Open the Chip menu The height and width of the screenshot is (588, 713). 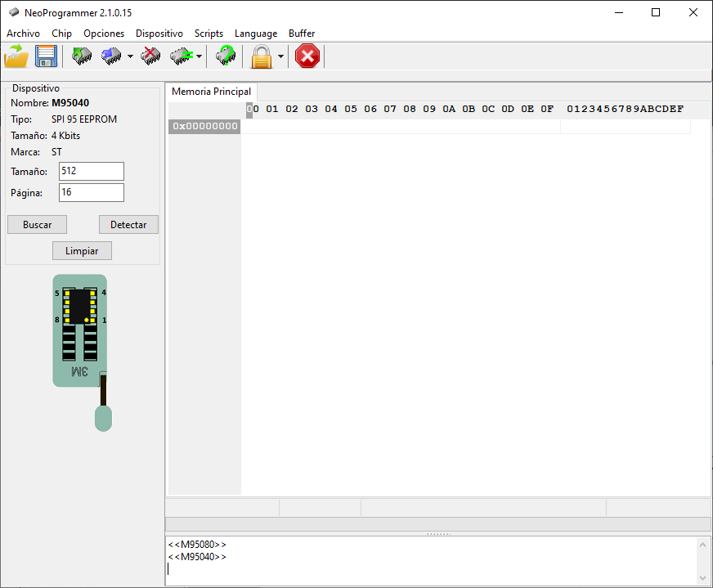[x=61, y=34]
